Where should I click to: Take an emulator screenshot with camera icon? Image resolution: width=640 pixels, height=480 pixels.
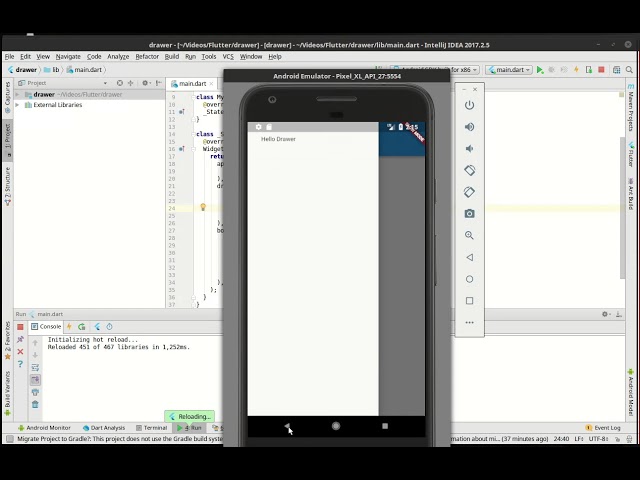click(x=469, y=213)
